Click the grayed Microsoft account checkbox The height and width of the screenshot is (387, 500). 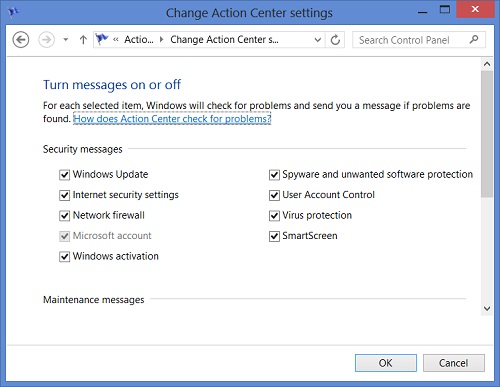click(64, 236)
